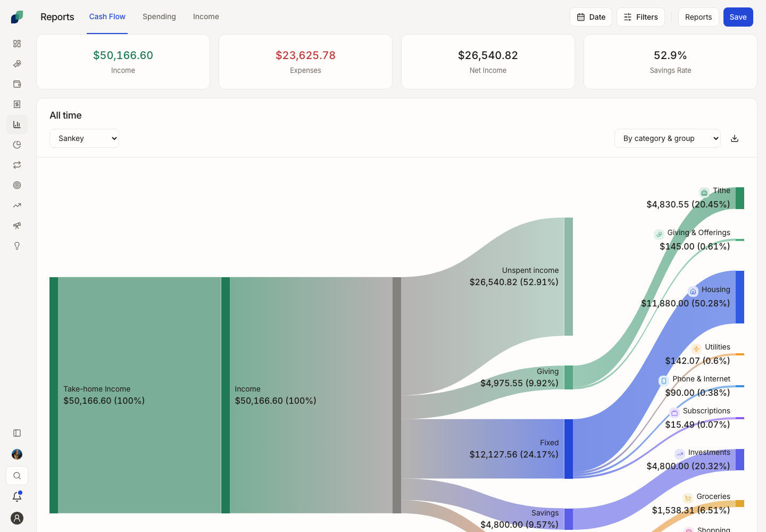Click the app logo in top corner
This screenshot has width=766, height=532.
pos(17,17)
